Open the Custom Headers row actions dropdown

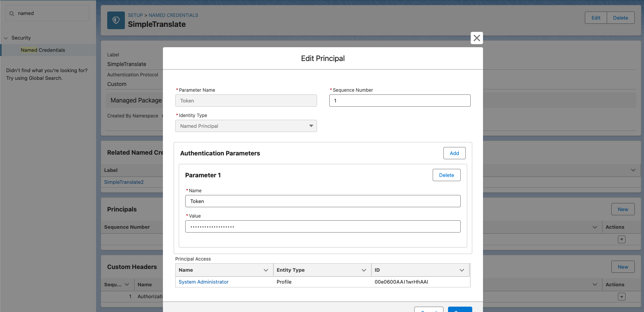point(622,297)
